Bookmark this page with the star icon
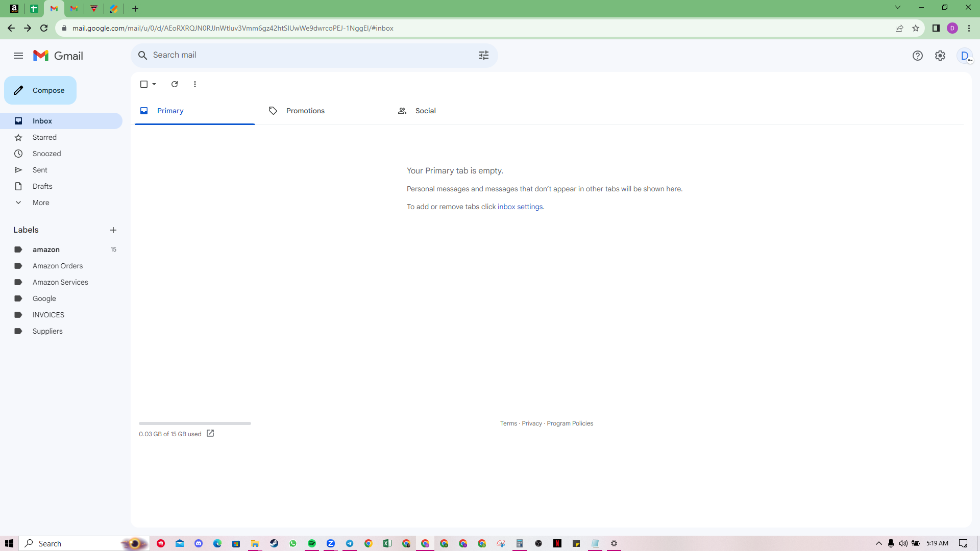The height and width of the screenshot is (551, 980). click(916, 28)
